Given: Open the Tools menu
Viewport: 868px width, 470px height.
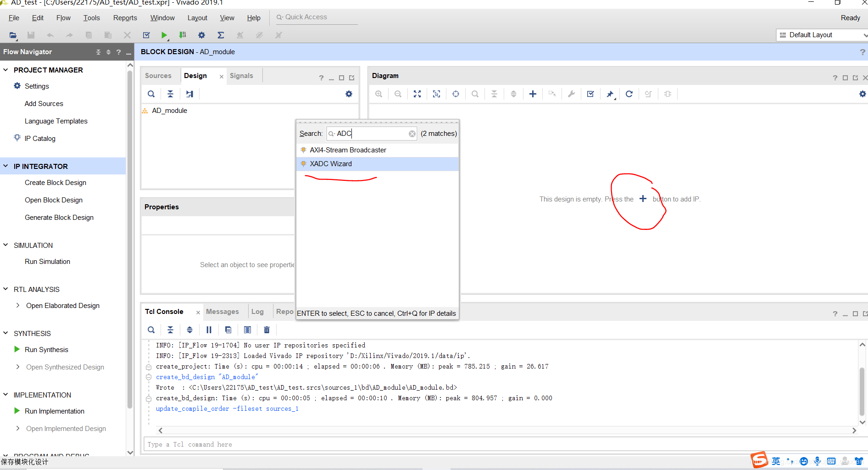Looking at the screenshot, I should (91, 18).
